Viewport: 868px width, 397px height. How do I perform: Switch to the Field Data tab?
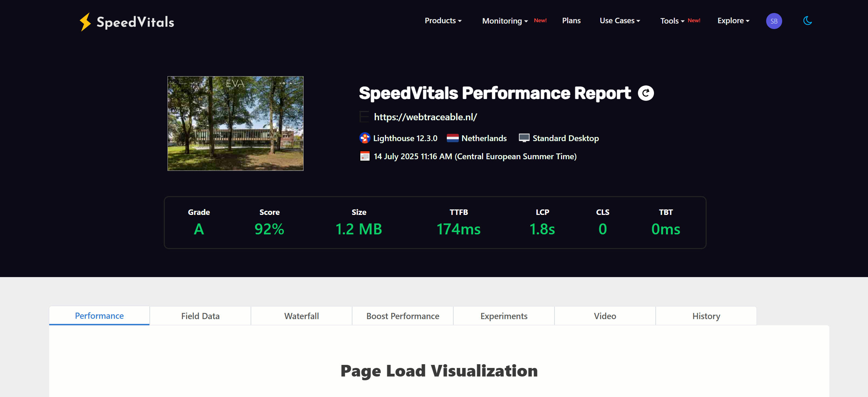(x=200, y=316)
